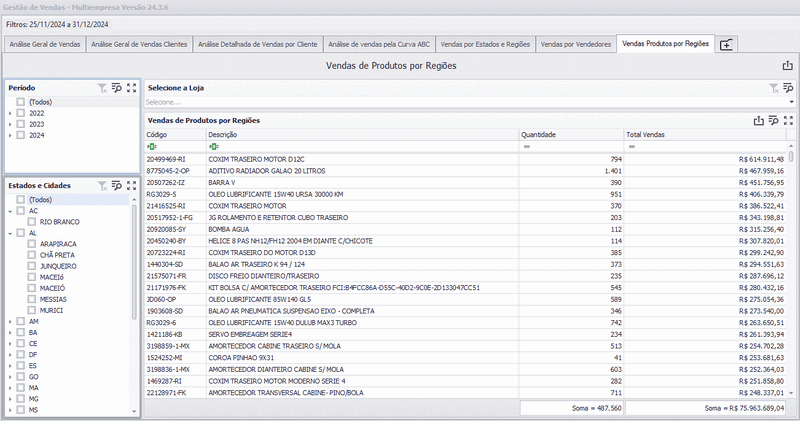
Task: Click Código column filter operator icon
Action: point(152,146)
